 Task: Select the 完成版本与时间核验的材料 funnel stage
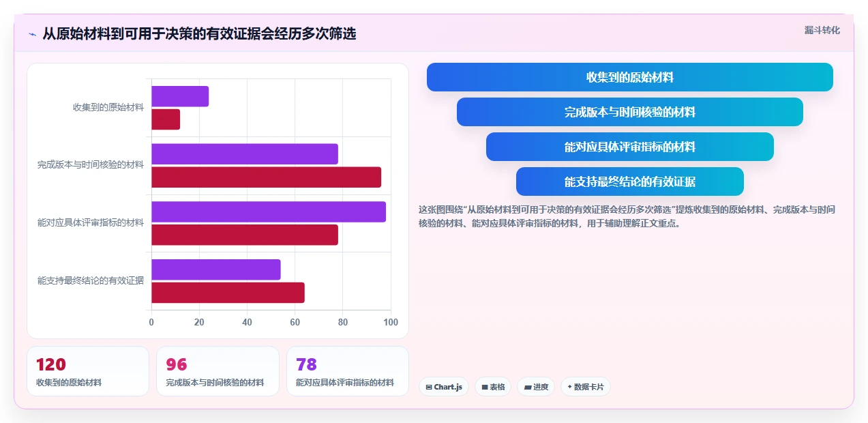click(630, 112)
